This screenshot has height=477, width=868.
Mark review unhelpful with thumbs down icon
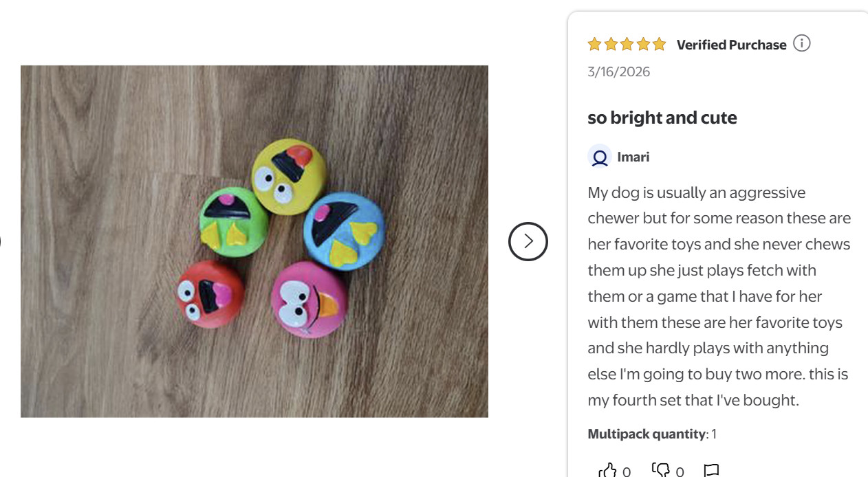660,470
